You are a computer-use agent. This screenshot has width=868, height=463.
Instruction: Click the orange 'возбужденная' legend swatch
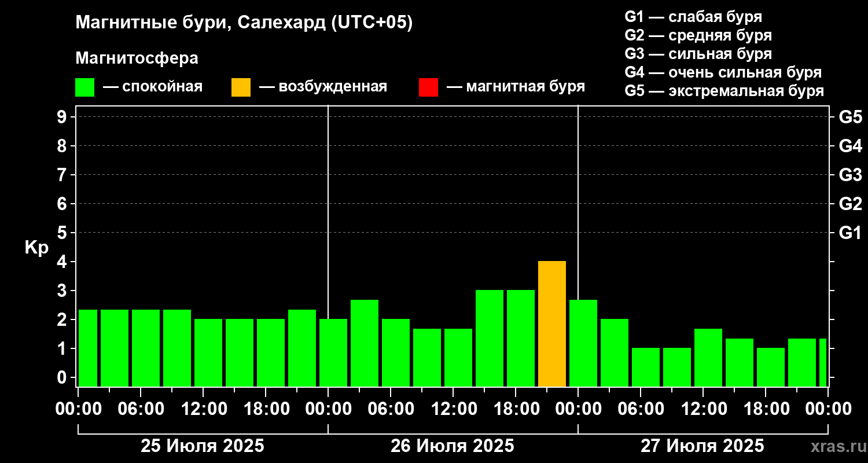241,87
